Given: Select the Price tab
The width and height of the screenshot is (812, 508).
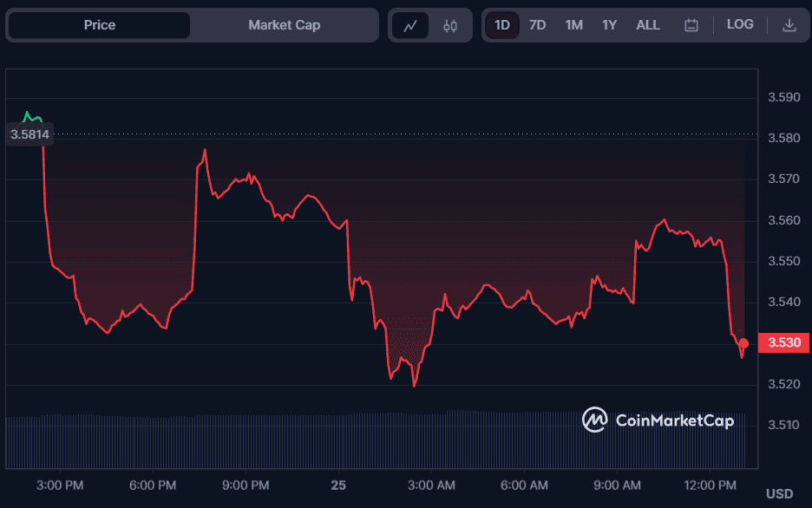Looking at the screenshot, I should tap(100, 25).
